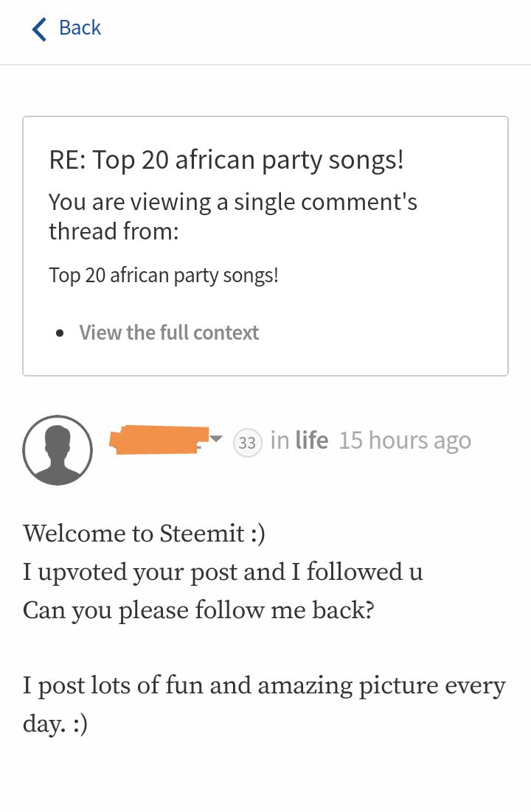Open the View the full context link
The image size is (531, 812).
tap(169, 332)
